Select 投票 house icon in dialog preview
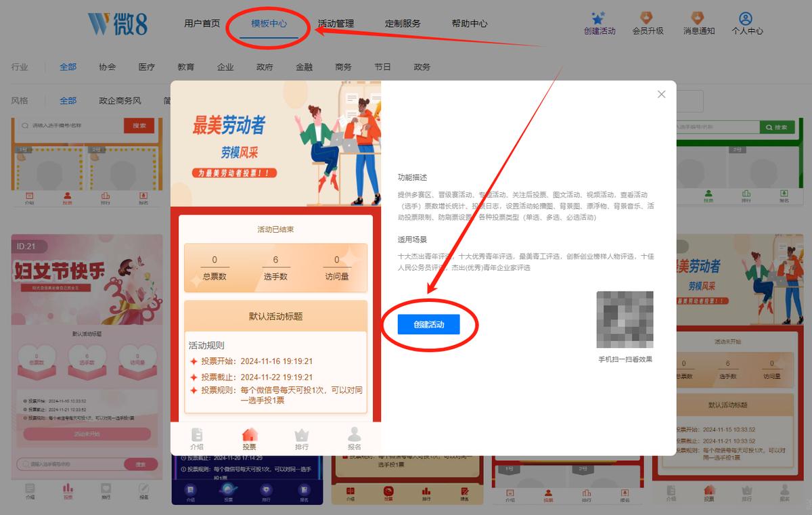This screenshot has width=812, height=515. (x=250, y=435)
